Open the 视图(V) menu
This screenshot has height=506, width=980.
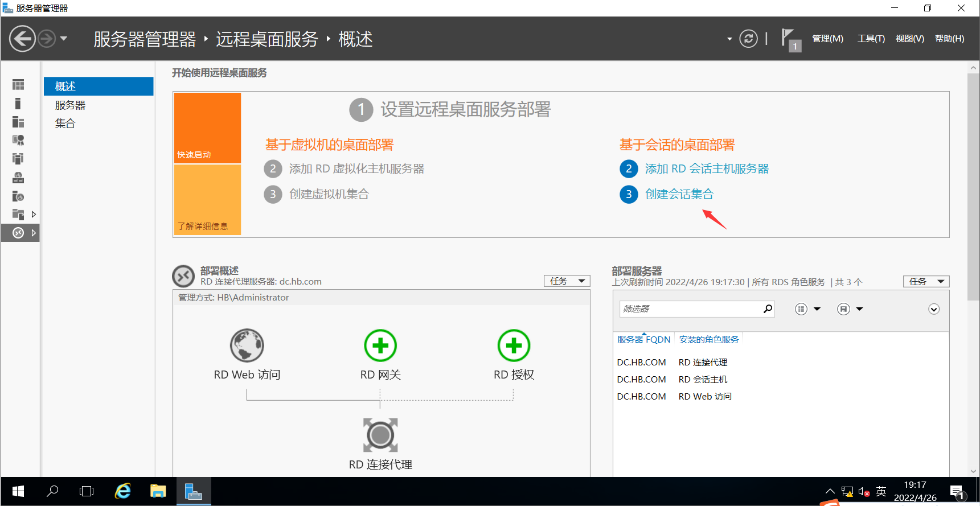tap(909, 39)
